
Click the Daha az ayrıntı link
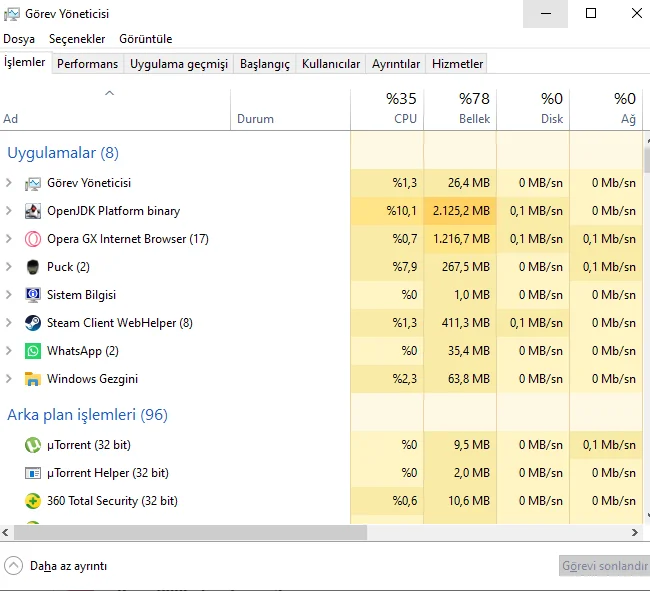pos(68,566)
